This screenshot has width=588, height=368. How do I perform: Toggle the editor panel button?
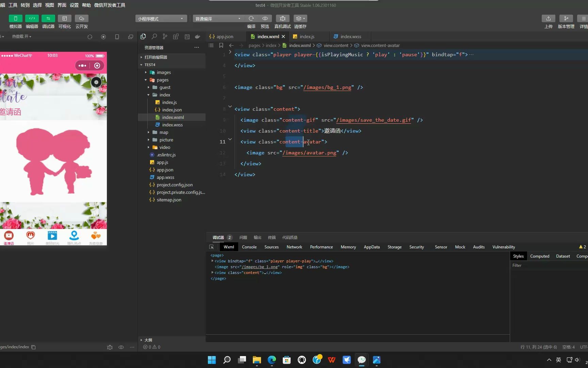[32, 18]
